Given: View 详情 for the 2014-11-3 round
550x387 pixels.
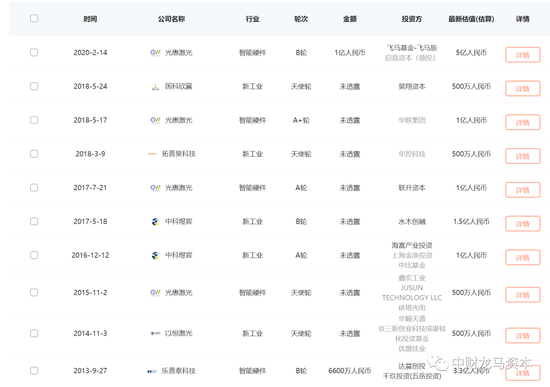Looking at the screenshot, I should pyautogui.click(x=523, y=336).
